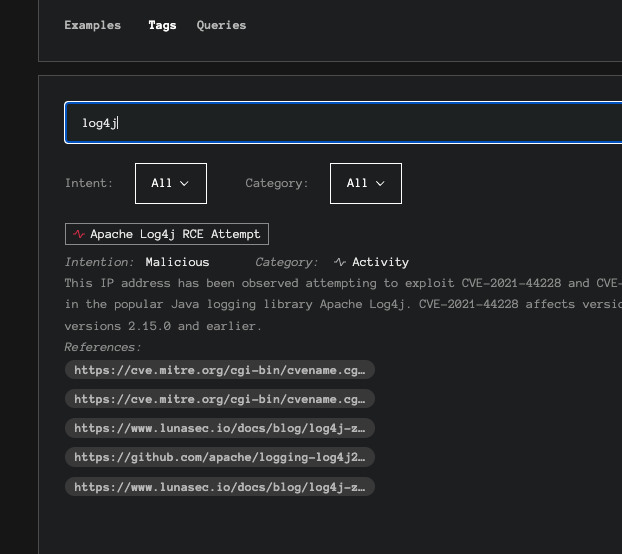This screenshot has height=554, width=622.
Task: Click the Malicious intention value
Action: (177, 262)
